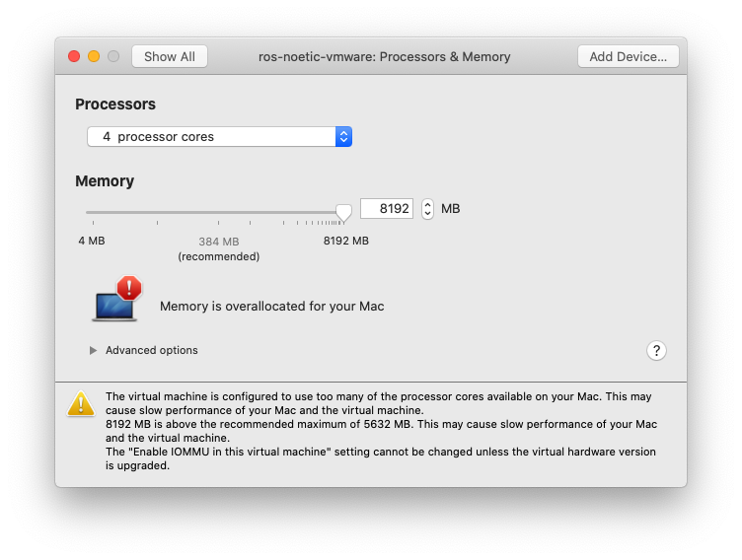Viewport: 742px width, 560px height.
Task: Close the window with the red button
Action: 74,57
